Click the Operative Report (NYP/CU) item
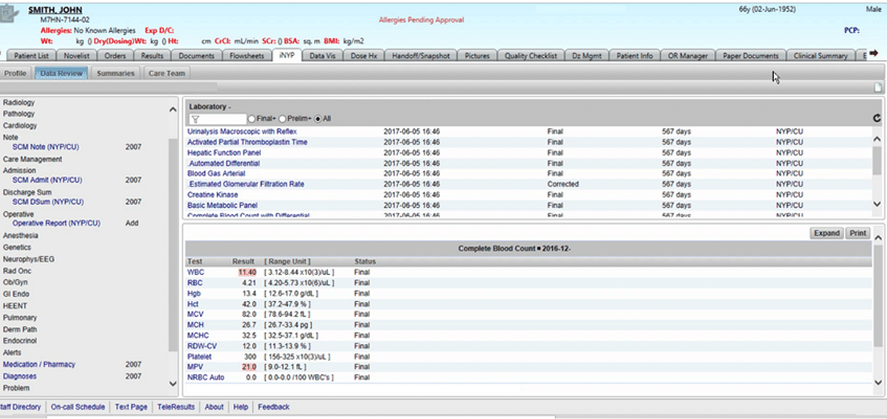The image size is (887, 419). coord(57,223)
